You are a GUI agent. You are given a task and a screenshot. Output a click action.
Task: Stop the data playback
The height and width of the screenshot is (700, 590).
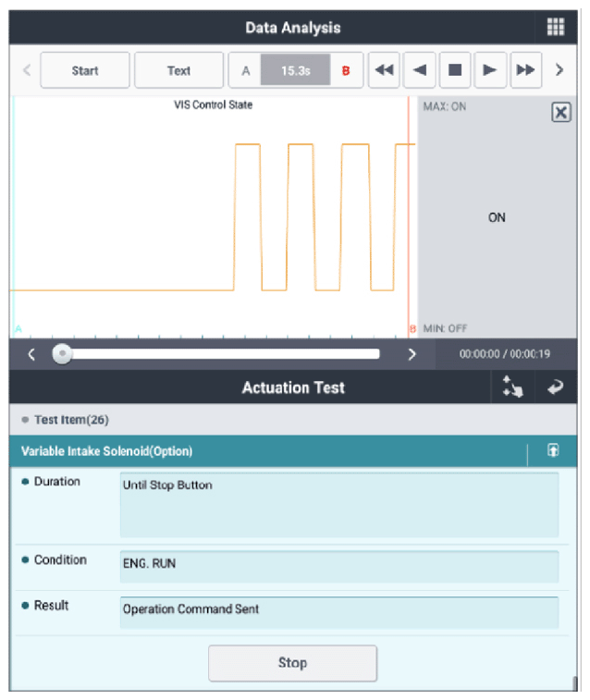(454, 70)
